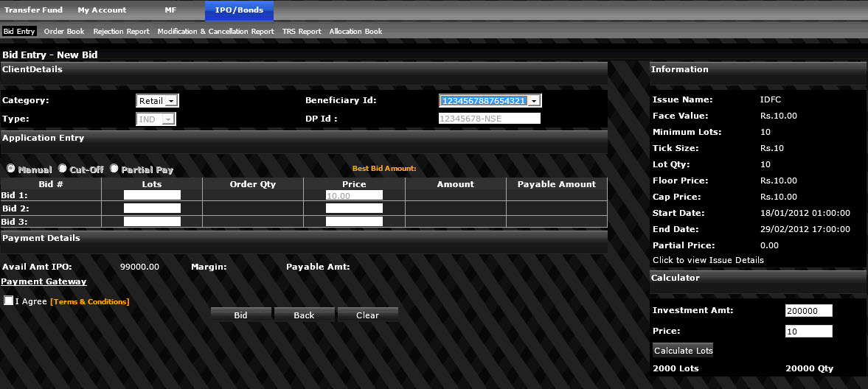Viewport: 868px width, 389px height.
Task: Select the Partial Pay radio button
Action: click(114, 169)
